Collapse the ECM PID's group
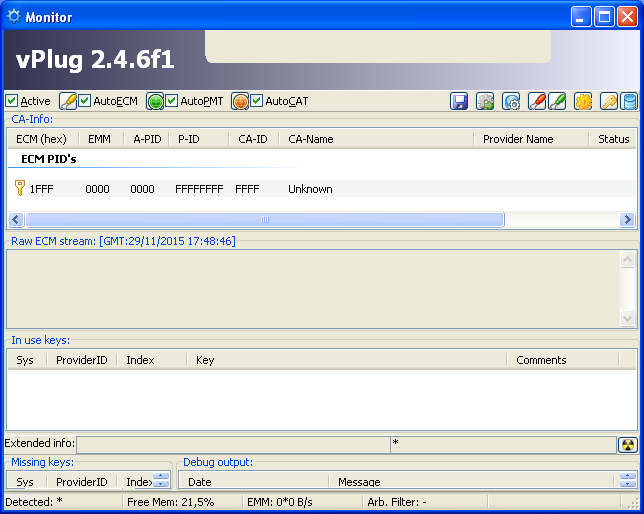The image size is (644, 514). coord(48,159)
